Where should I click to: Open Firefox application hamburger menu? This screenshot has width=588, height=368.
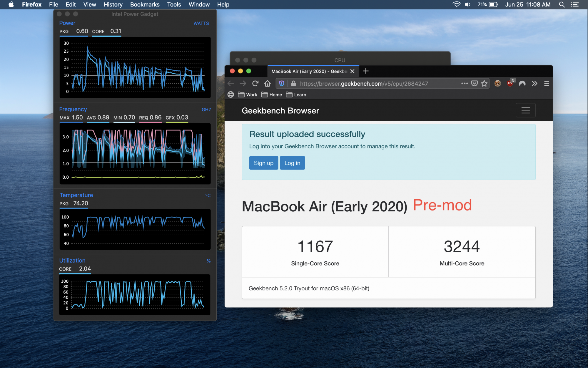click(x=547, y=84)
